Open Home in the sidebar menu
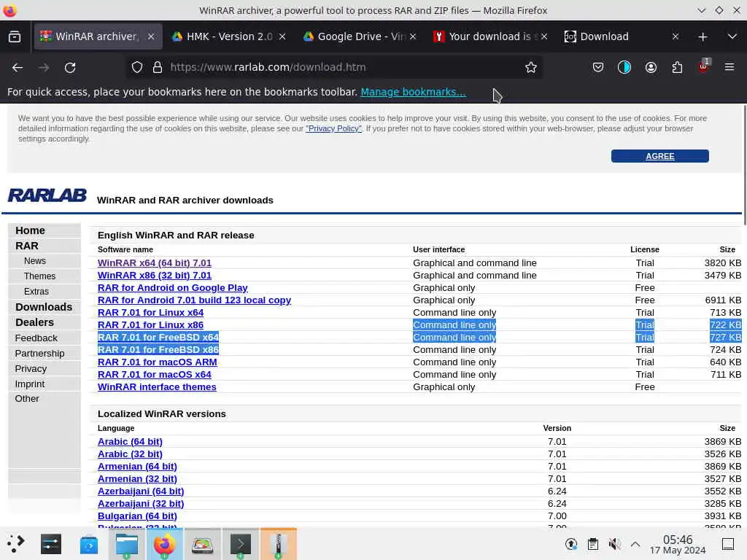 tap(30, 230)
